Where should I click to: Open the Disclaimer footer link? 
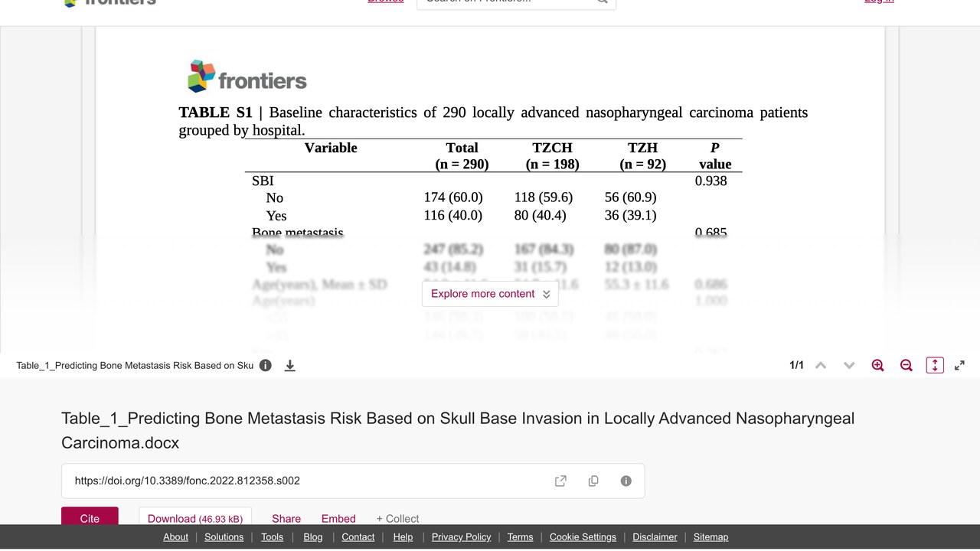655,537
